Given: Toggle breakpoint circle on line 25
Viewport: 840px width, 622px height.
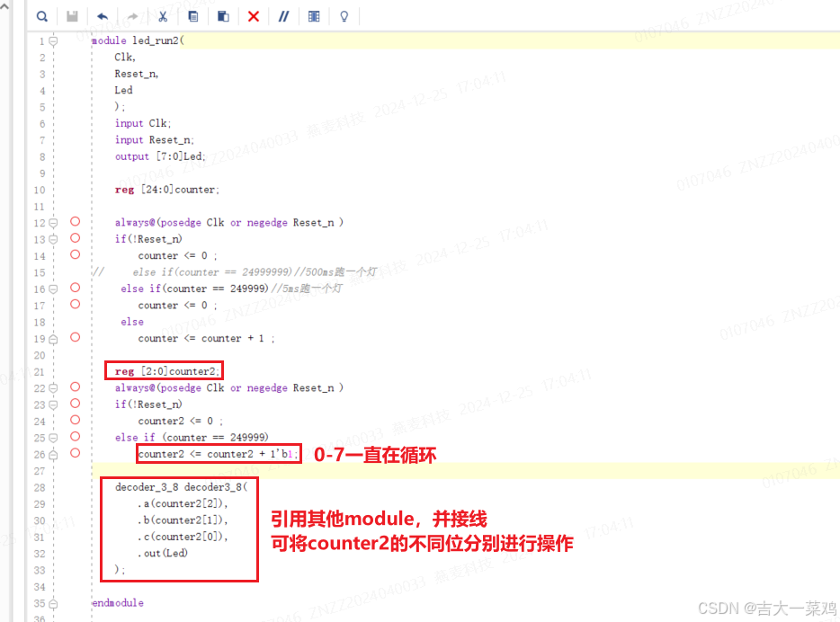Looking at the screenshot, I should [x=75, y=436].
